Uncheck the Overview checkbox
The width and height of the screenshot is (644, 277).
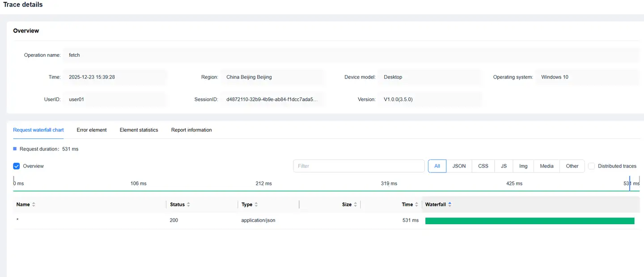(17, 166)
